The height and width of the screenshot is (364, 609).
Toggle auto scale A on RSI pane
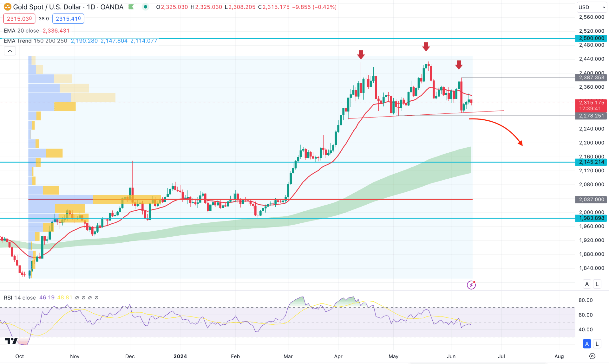pos(587,344)
